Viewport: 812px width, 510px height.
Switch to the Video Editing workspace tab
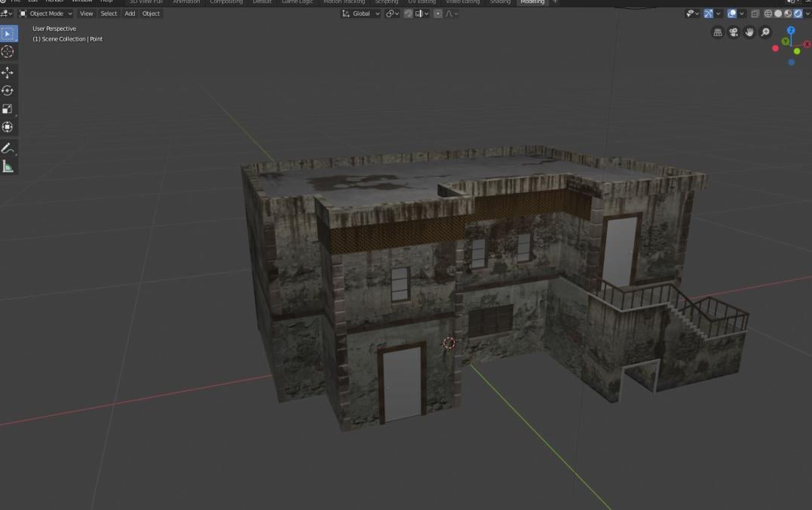tap(462, 2)
